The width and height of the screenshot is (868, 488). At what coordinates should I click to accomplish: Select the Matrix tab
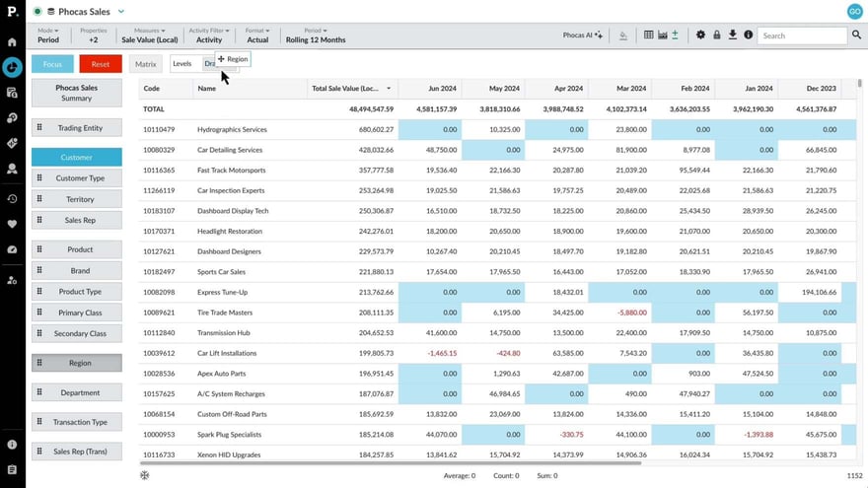click(x=146, y=64)
